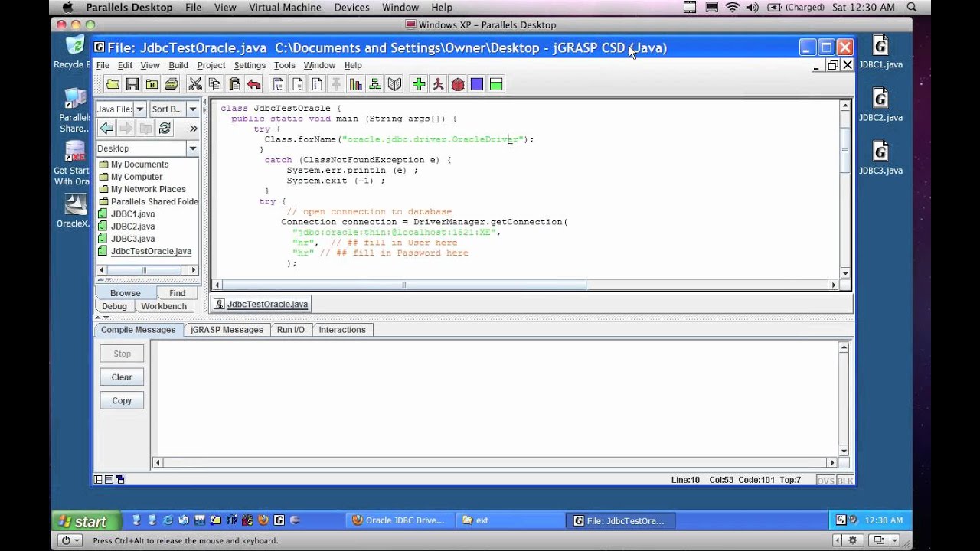
Task: Remove CSD with the plain page icon
Action: 298,84
